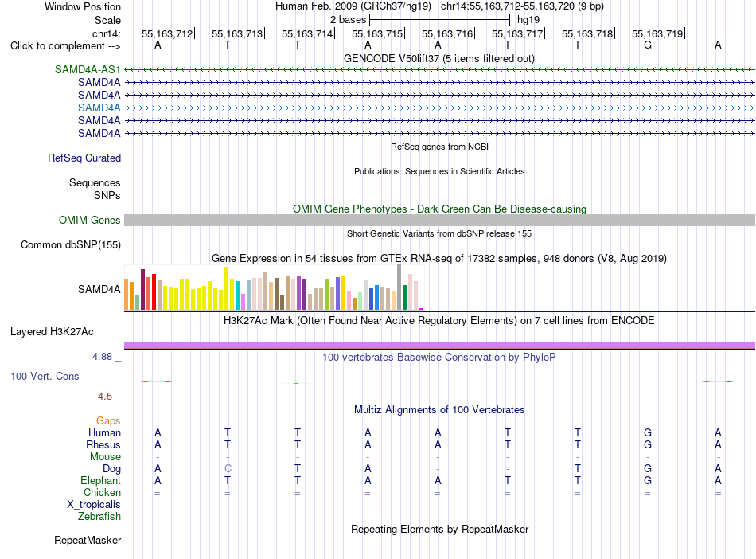Click the Zebrafish species label
The image size is (756, 559).
[x=99, y=516]
